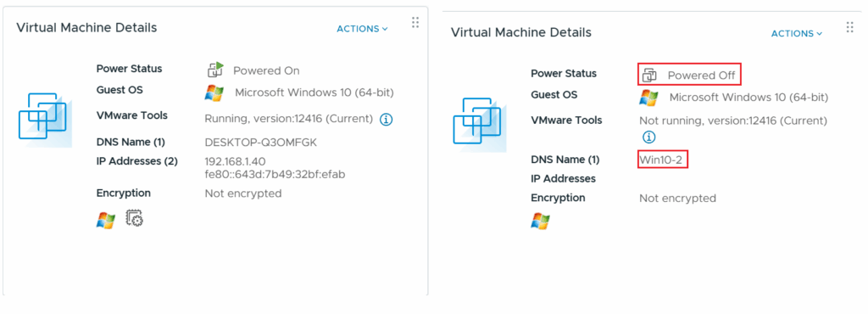Click the drag handle dots on left panel
The width and height of the screenshot is (868, 314).
pos(415,23)
